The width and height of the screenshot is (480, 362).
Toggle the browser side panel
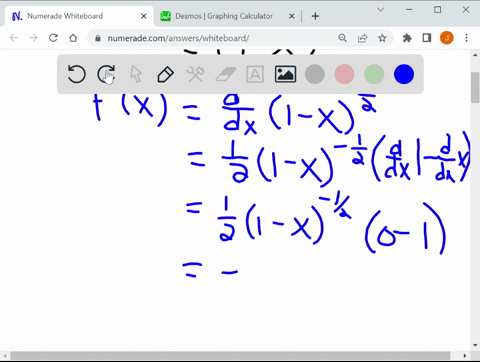[427, 38]
